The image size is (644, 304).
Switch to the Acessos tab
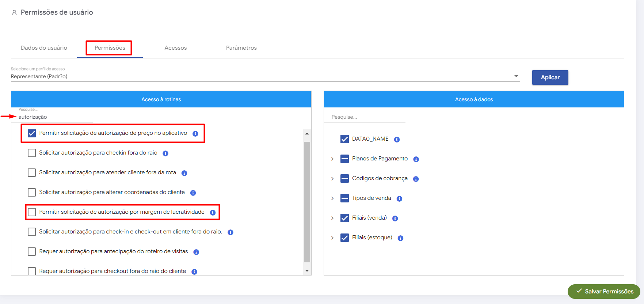175,48
